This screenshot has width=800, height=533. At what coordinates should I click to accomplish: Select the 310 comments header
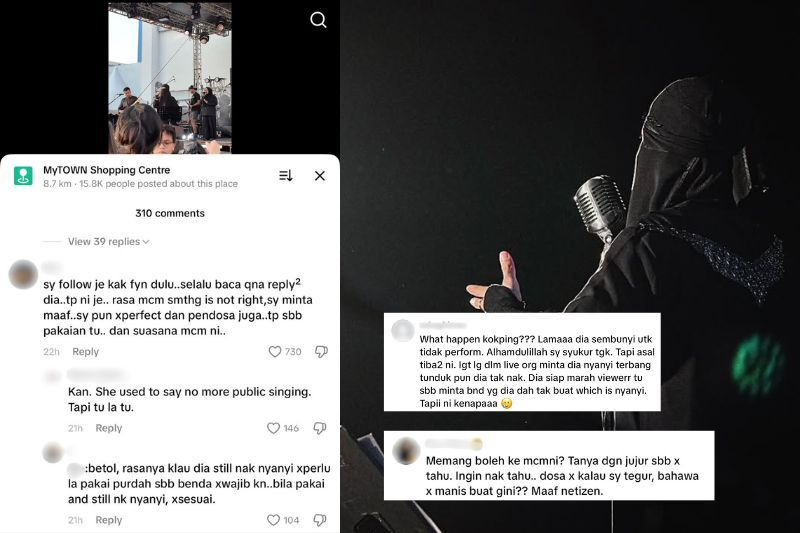pos(170,213)
